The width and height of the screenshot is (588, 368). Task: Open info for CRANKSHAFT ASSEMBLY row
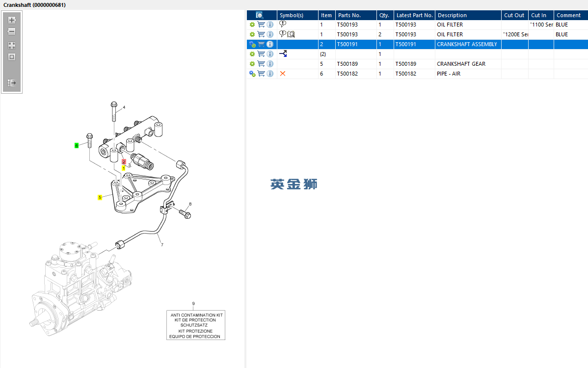pyautogui.click(x=270, y=44)
